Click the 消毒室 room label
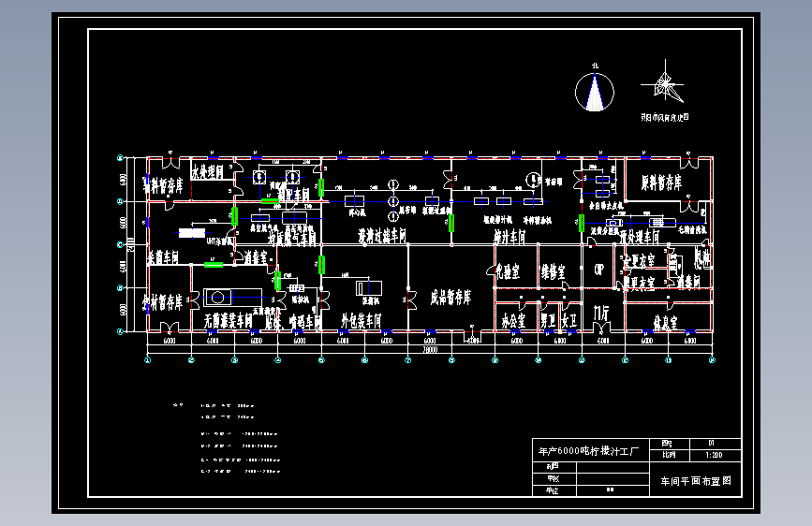 click(256, 257)
